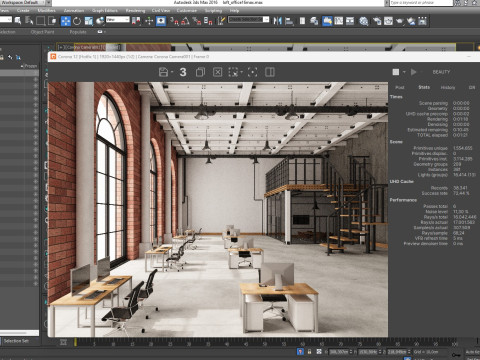Open the Graph Editors menu
Viewport: 480px width, 360px height.
tap(105, 11)
